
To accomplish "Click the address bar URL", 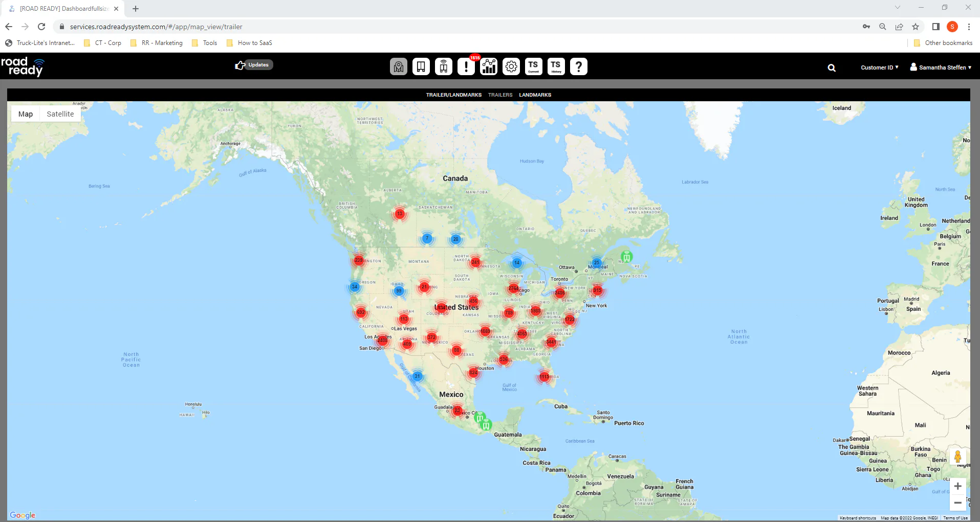I will [x=156, y=27].
